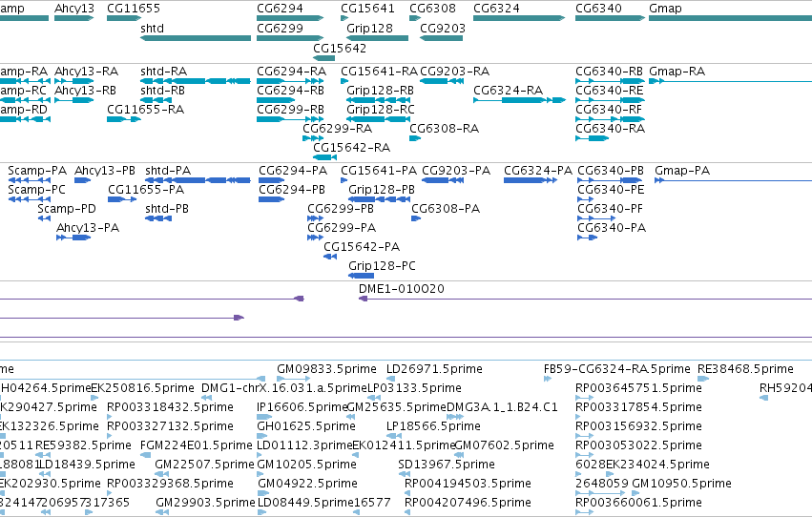Click transcript CG15642-RA label

pos(352,148)
